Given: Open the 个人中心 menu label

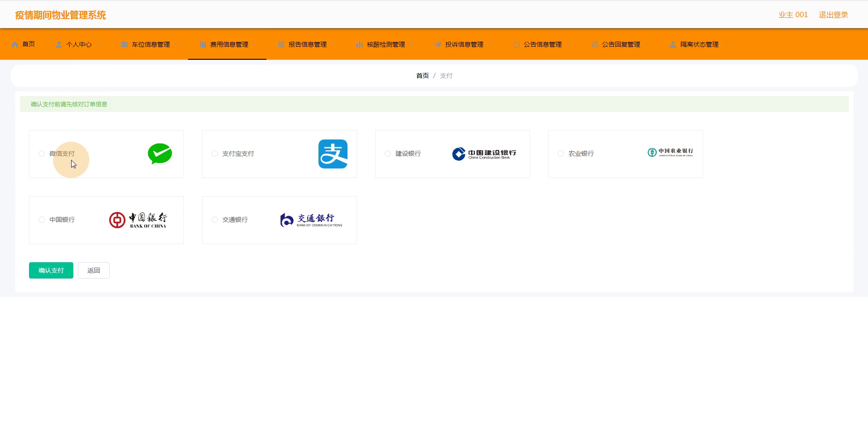Looking at the screenshot, I should click(x=79, y=44).
